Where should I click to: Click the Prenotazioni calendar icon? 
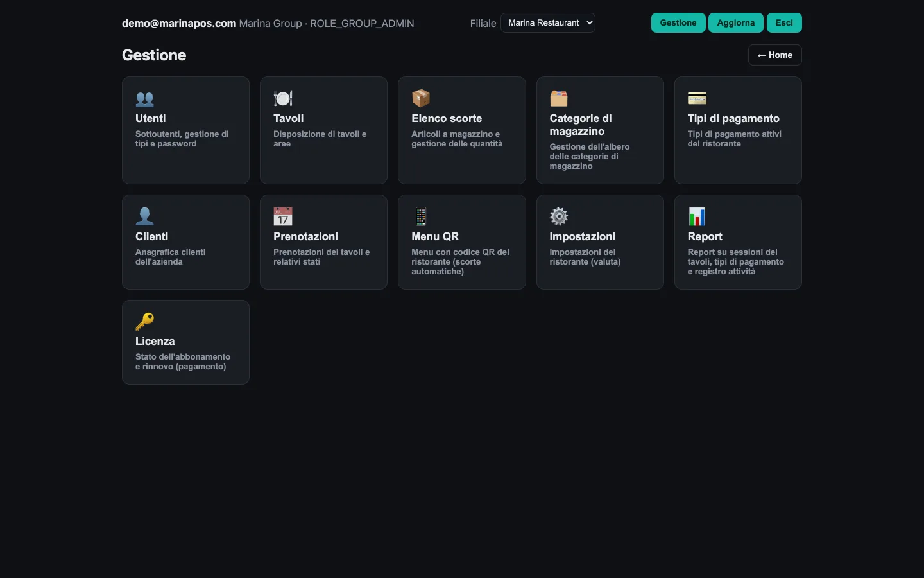click(283, 216)
